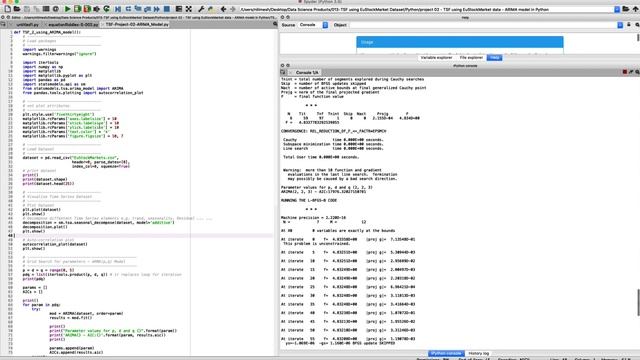
Task: Save the current file
Action: pyautogui.click(x=27, y=9)
